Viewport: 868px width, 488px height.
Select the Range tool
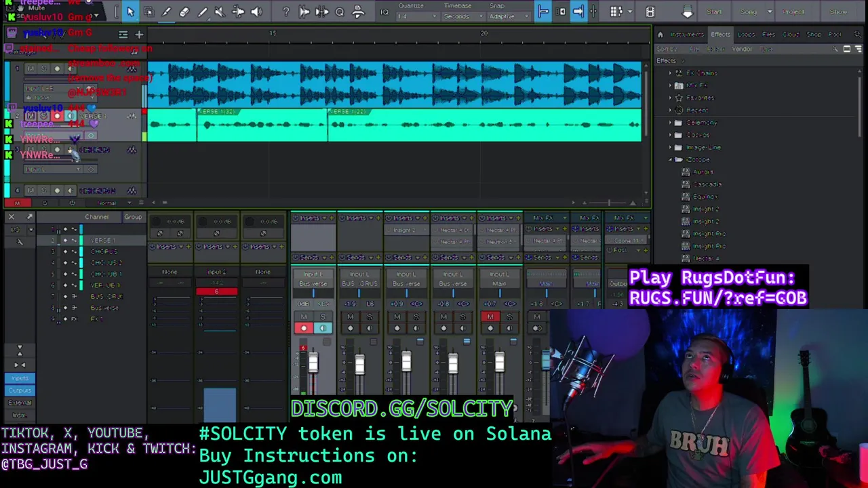coord(149,12)
